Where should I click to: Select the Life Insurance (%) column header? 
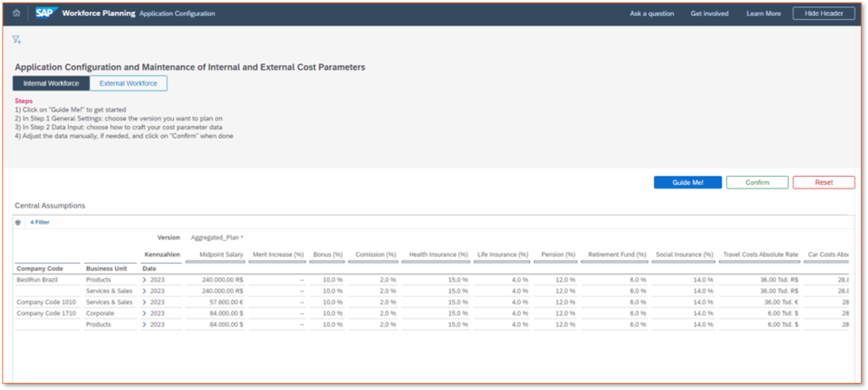pos(503,254)
